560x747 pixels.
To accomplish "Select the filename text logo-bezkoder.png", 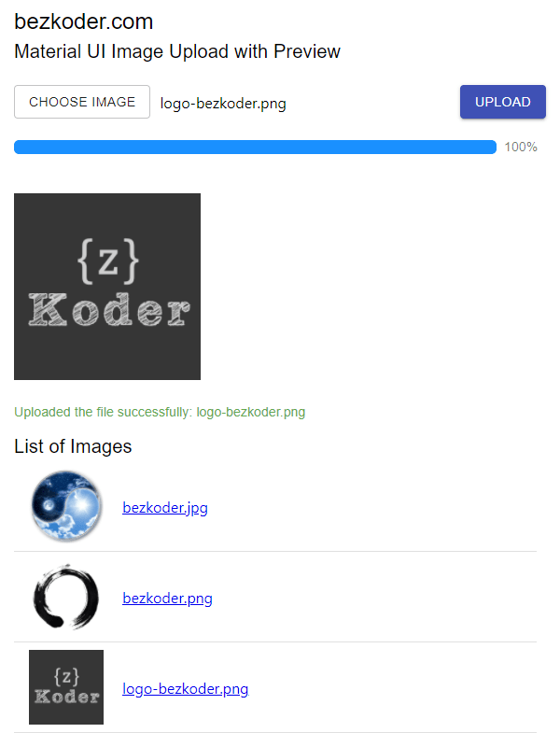I will [x=222, y=103].
